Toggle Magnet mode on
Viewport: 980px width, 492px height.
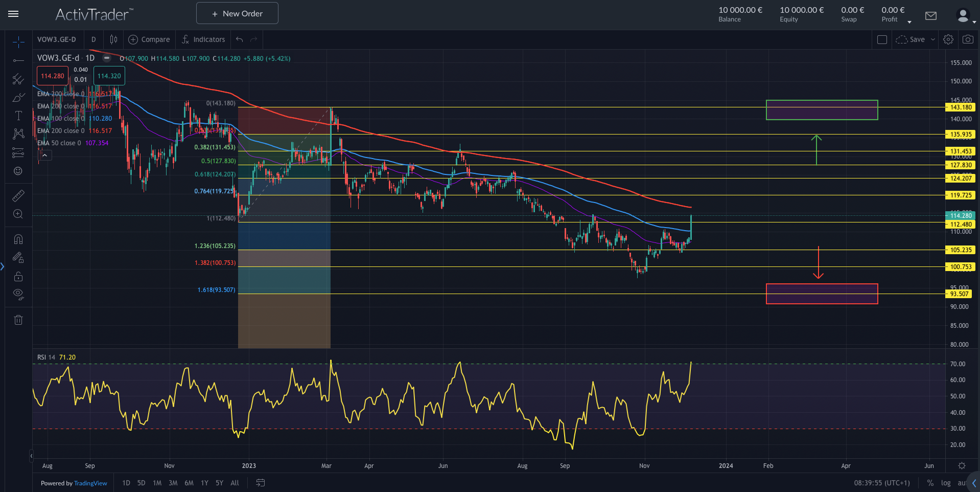pyautogui.click(x=18, y=239)
